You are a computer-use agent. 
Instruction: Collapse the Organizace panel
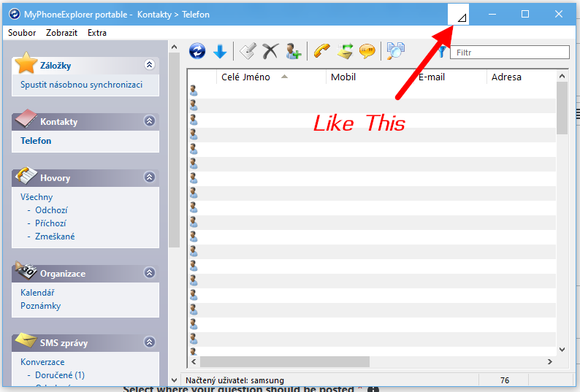150,273
